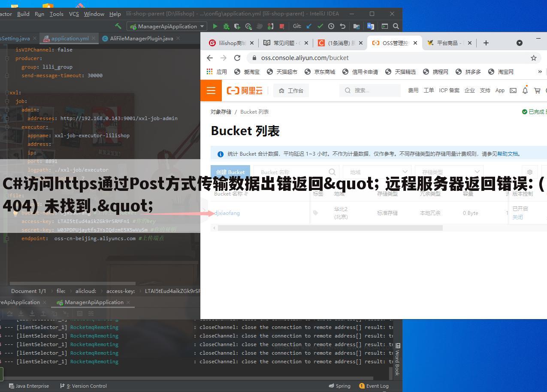Open Version Control tool window
Image resolution: width=547 pixels, height=392 pixels.
(83, 386)
